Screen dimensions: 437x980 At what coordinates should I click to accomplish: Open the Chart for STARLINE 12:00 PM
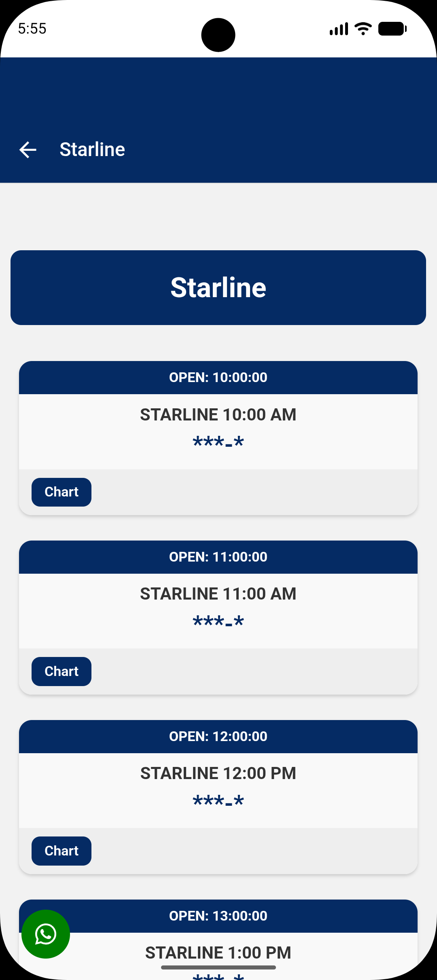click(x=61, y=851)
